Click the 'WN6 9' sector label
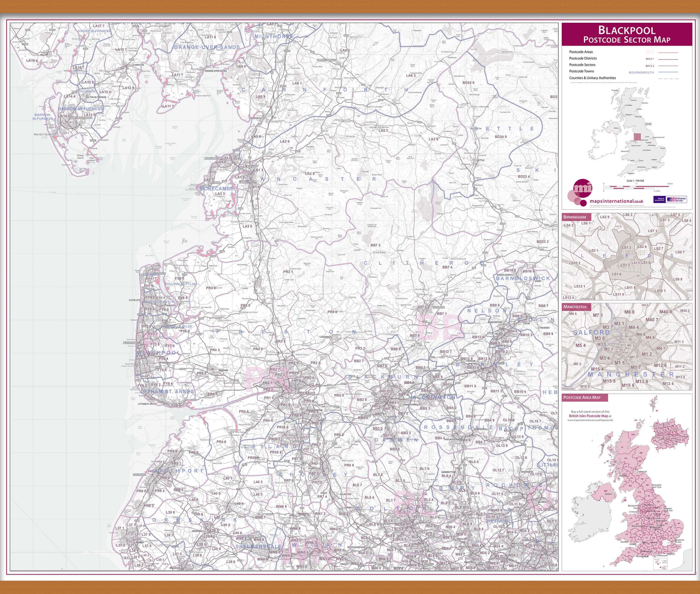Screen dimensions: 700x594 pyautogui.click(x=281, y=507)
